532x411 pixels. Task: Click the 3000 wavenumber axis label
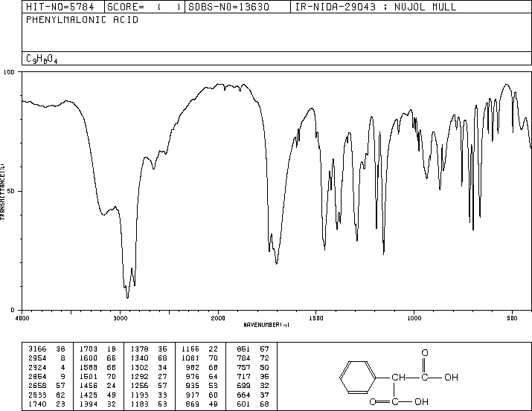coord(120,318)
